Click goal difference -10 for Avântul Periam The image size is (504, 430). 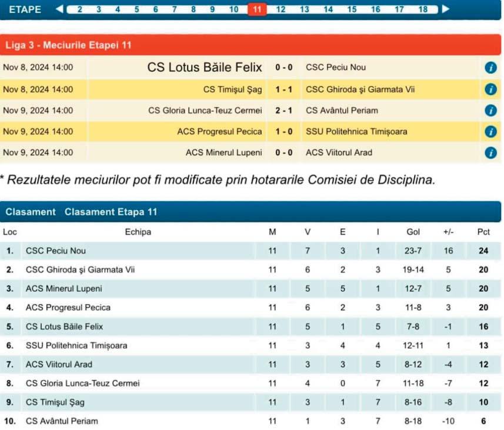point(448,421)
